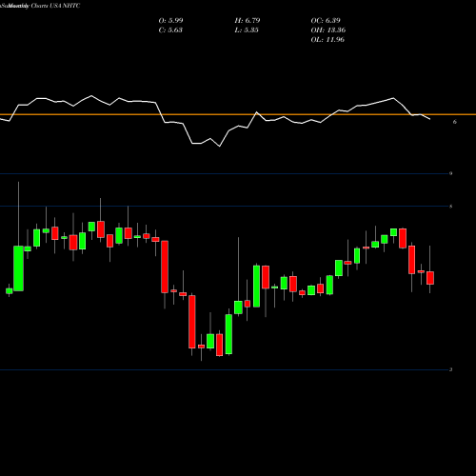Screen dimensions: 476x476
Task: Click the '9' price axis label
Action: coord(450,173)
